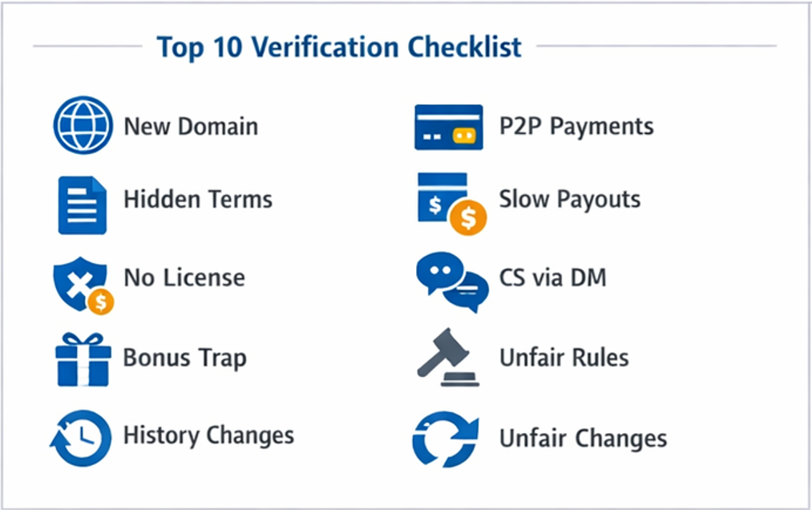Click the circular arrows Unfair Changes icon

pyautogui.click(x=446, y=439)
